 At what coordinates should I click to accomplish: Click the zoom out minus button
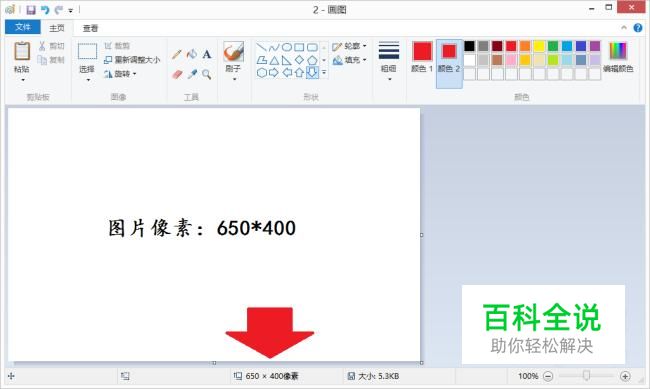click(548, 376)
